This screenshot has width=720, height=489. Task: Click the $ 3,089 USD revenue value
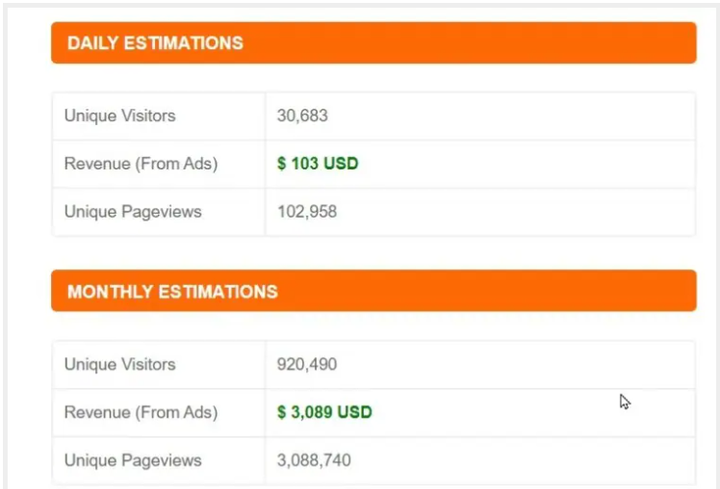[325, 412]
